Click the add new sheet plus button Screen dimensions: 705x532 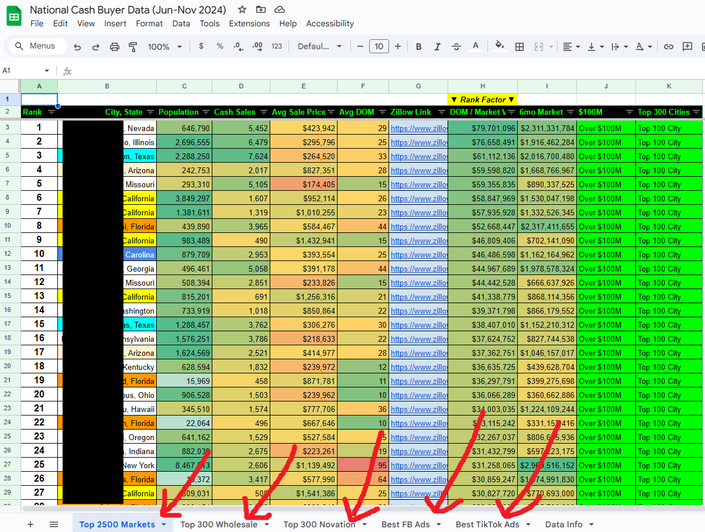[x=30, y=524]
